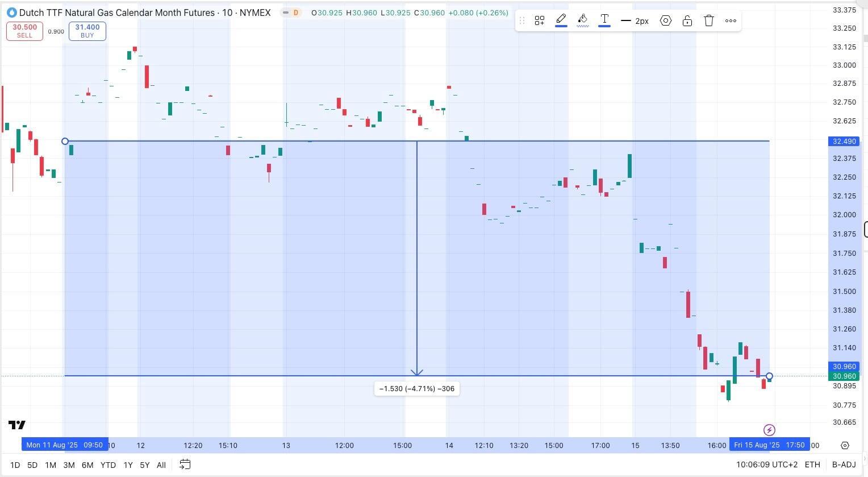Open drawing settings hexagon icon

coord(666,21)
